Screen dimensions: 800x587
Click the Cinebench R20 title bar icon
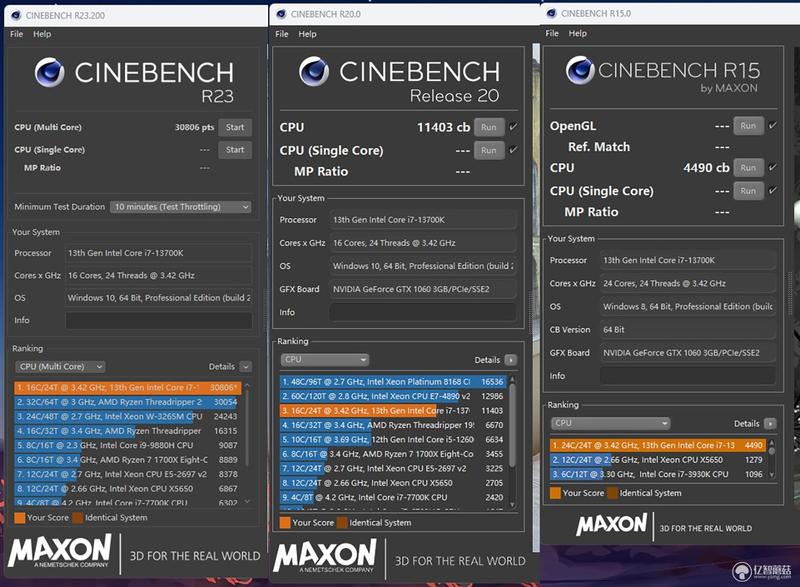281,14
